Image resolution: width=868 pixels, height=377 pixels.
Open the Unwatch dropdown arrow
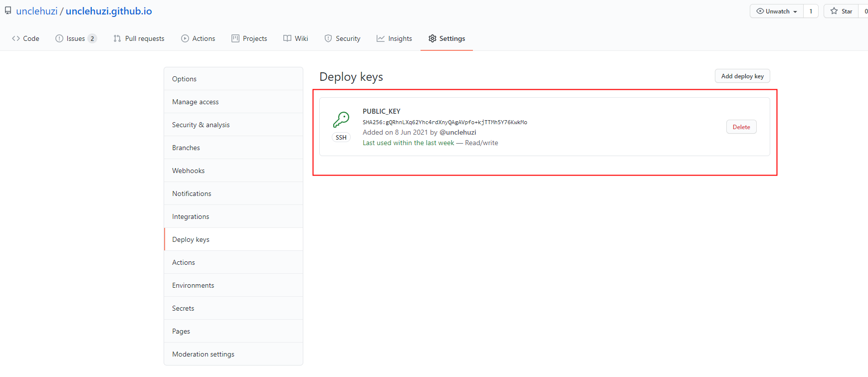(x=795, y=11)
